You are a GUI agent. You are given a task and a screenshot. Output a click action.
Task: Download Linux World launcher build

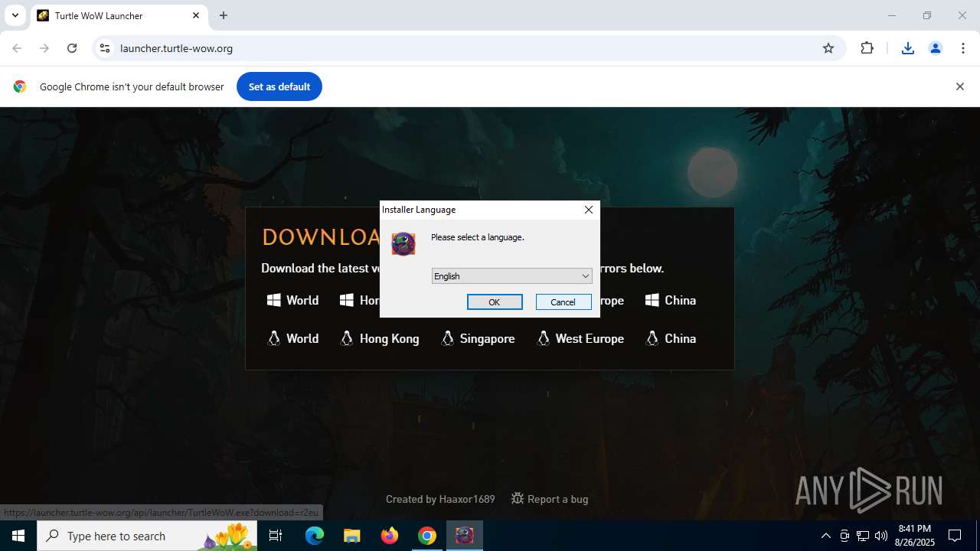point(292,338)
